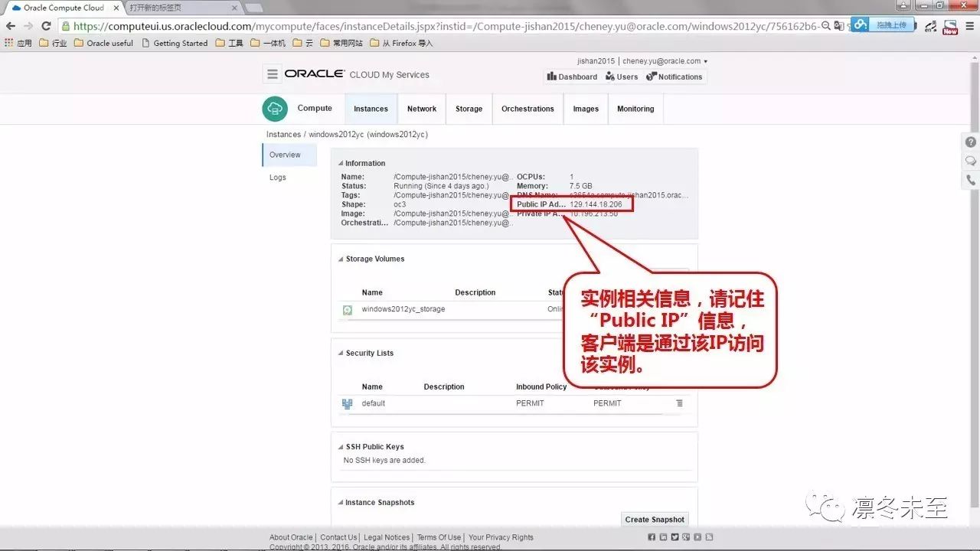
Task: Switch to the Images tab
Action: pyautogui.click(x=586, y=109)
